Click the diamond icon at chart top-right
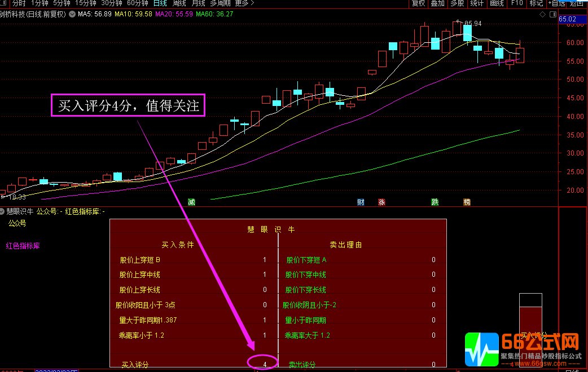 point(542,14)
